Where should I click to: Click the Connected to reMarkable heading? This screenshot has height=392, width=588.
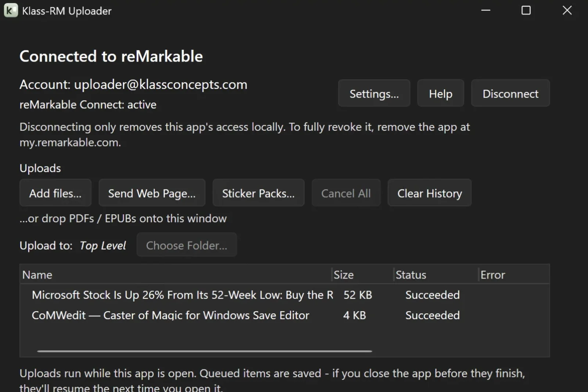tap(111, 56)
